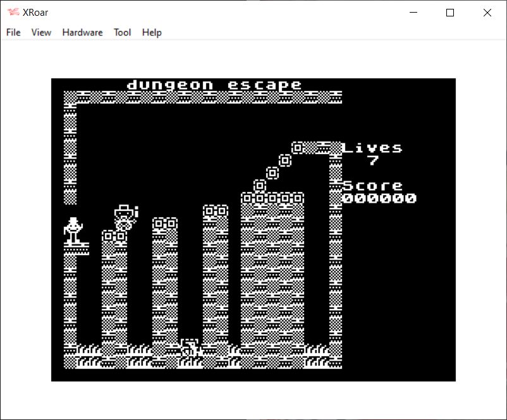
Task: Click the lives count number 7
Action: [373, 160]
